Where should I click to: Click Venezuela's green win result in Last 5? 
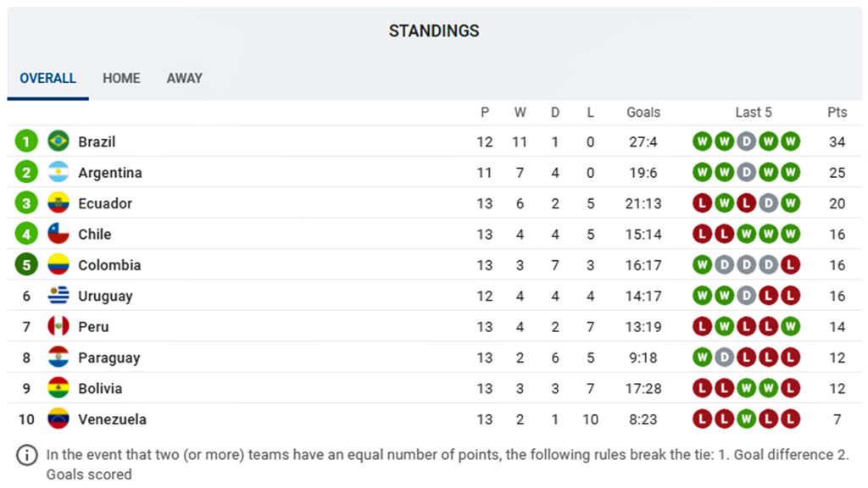(x=746, y=419)
